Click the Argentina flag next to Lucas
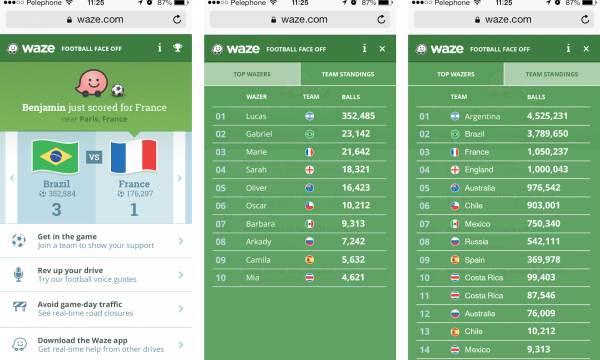 (x=310, y=116)
